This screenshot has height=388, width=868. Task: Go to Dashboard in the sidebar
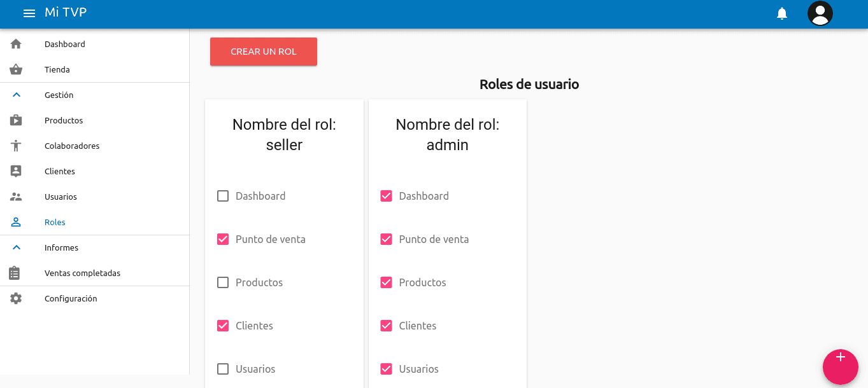pyautogui.click(x=94, y=44)
